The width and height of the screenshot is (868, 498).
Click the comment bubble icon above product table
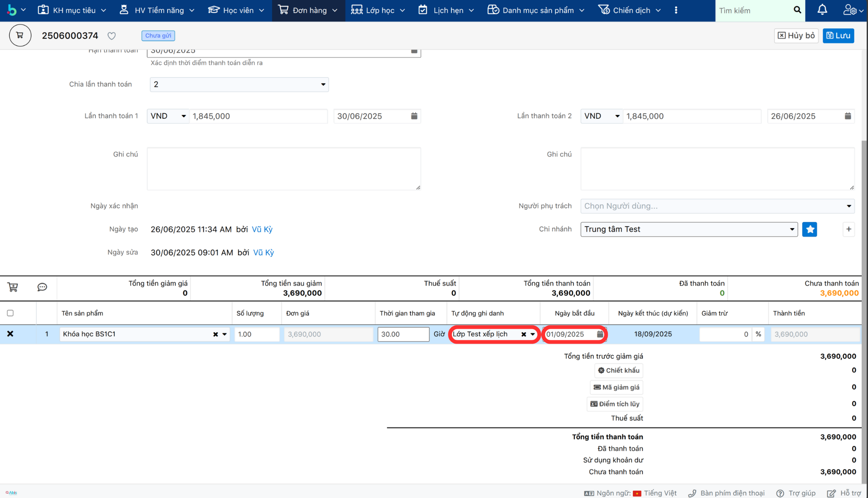[x=42, y=287]
